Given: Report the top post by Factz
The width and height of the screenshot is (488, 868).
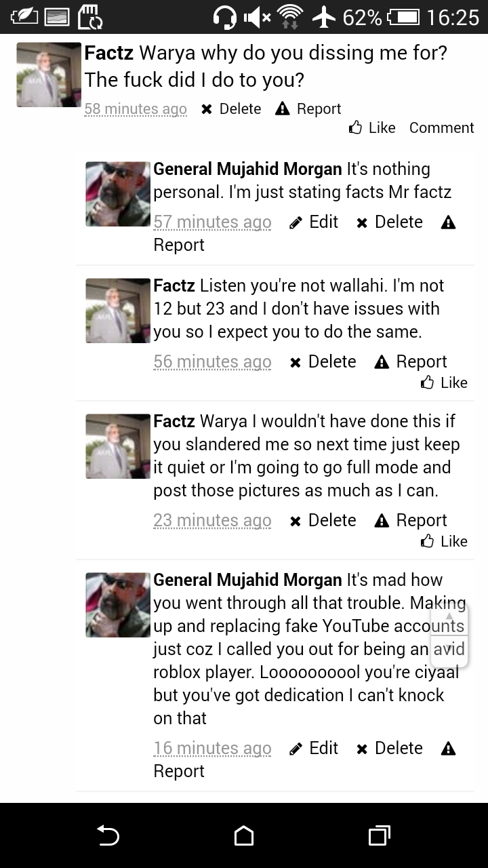Looking at the screenshot, I should [x=308, y=108].
